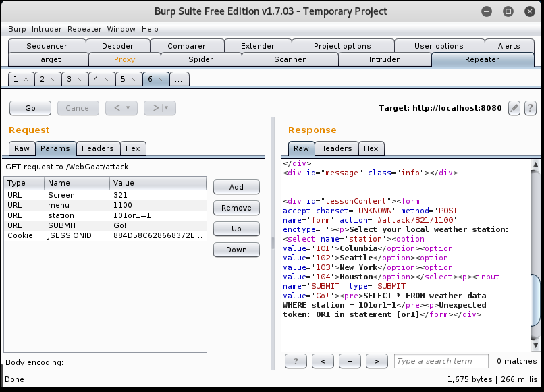The width and height of the screenshot is (544, 392).
Task: Click the response scrollbar down arrow
Action: 535,346
